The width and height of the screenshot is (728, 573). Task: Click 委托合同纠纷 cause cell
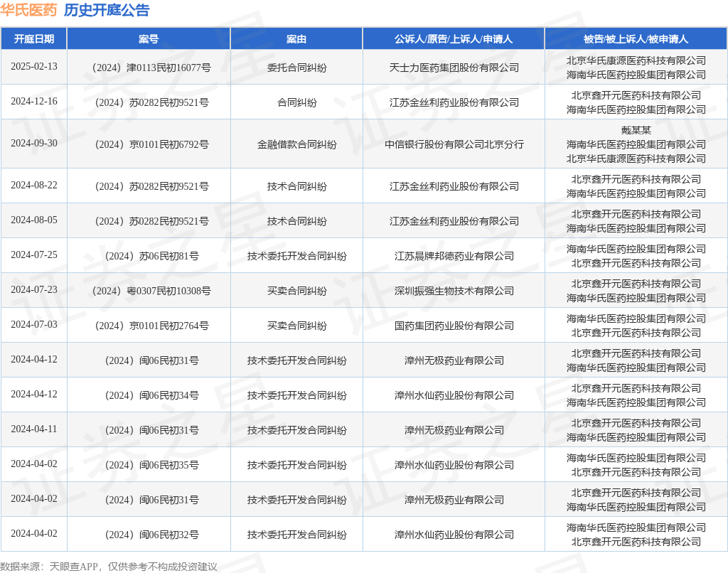tap(296, 68)
